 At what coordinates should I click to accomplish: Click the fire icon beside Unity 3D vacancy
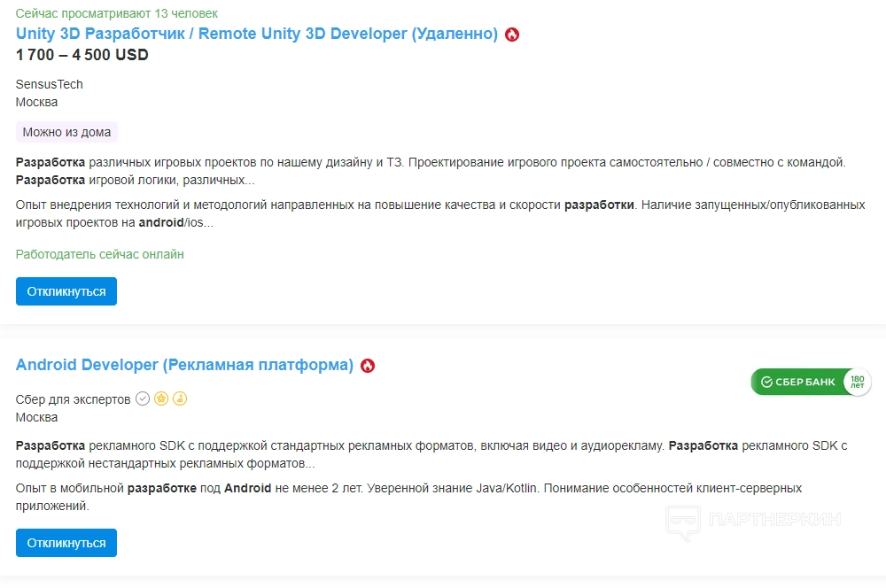512,35
